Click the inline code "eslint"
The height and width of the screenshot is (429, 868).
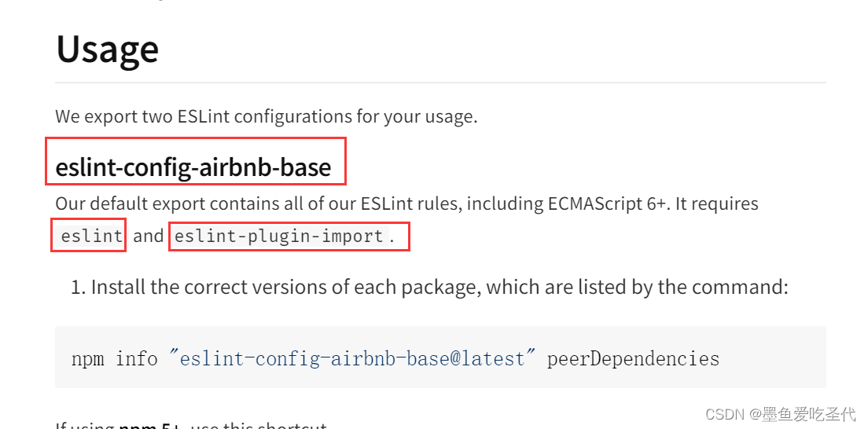[x=91, y=236]
